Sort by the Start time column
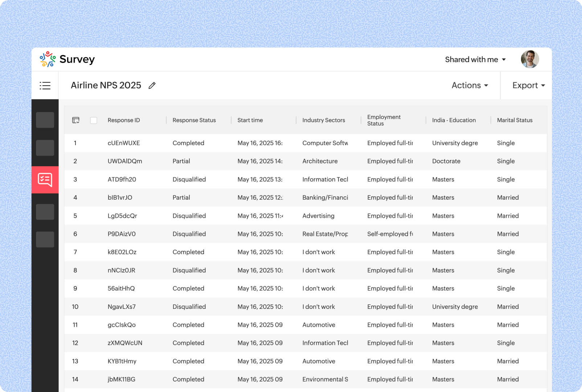 [x=250, y=120]
